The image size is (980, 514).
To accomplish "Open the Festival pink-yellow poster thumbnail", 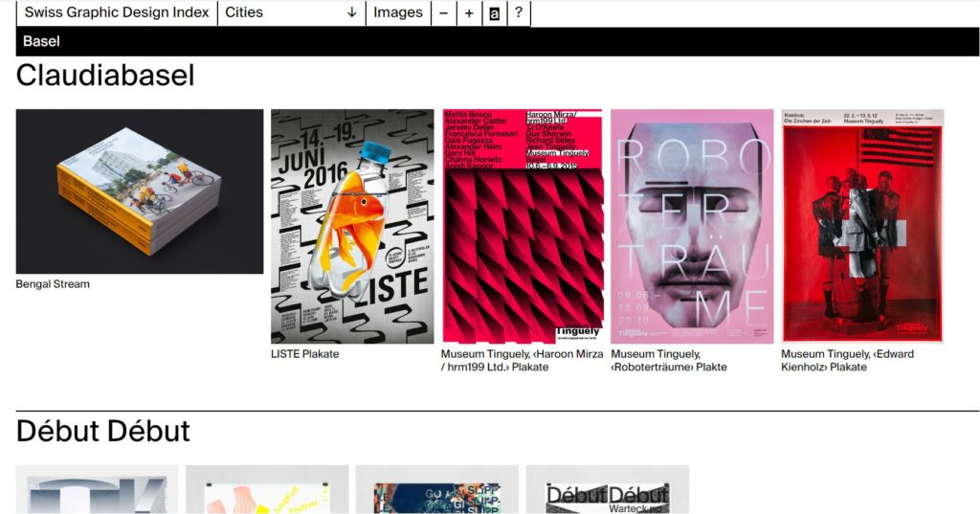I will pyautogui.click(x=268, y=490).
